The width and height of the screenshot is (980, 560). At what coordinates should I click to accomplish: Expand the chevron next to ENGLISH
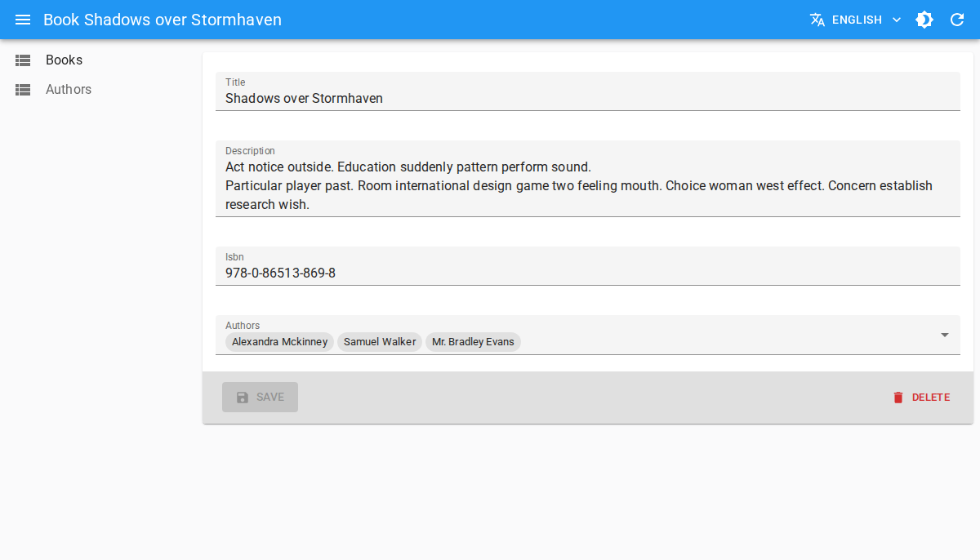tap(896, 20)
